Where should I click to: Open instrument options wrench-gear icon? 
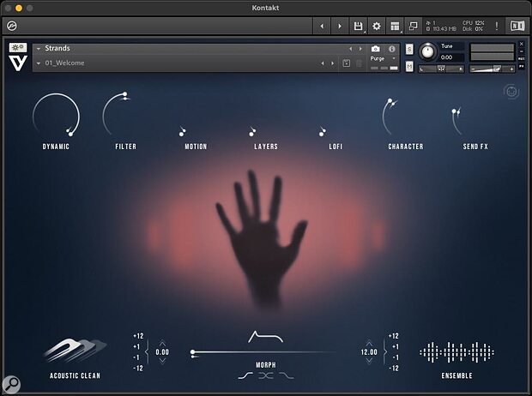[18, 47]
